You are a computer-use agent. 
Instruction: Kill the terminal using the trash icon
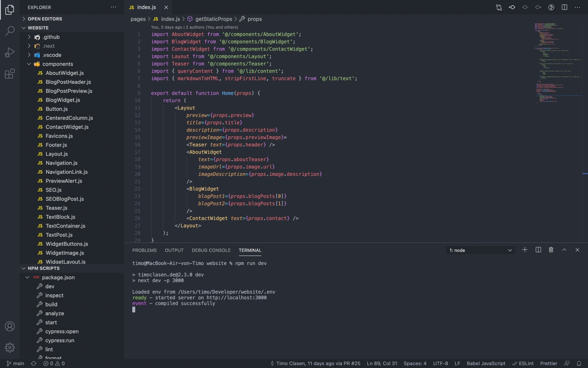pos(551,250)
